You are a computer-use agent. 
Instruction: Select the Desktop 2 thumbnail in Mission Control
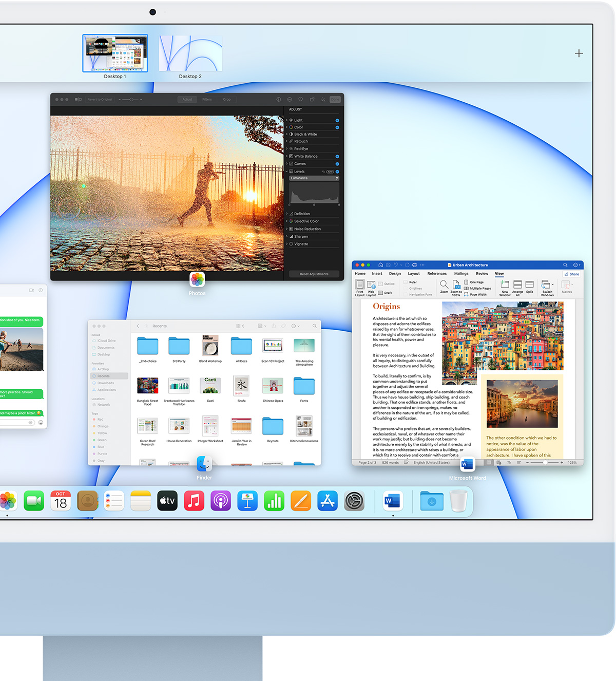tap(190, 54)
